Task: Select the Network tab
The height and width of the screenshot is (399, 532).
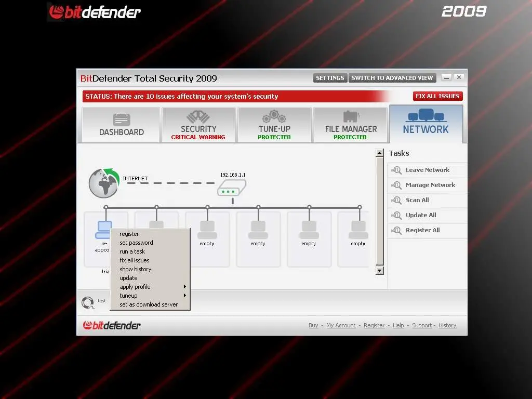Action: tap(426, 124)
